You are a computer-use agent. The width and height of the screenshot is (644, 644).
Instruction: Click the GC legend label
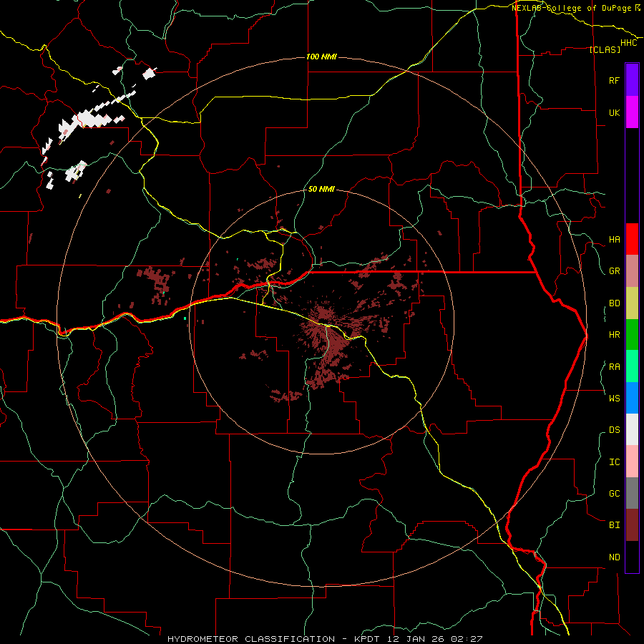(614, 494)
